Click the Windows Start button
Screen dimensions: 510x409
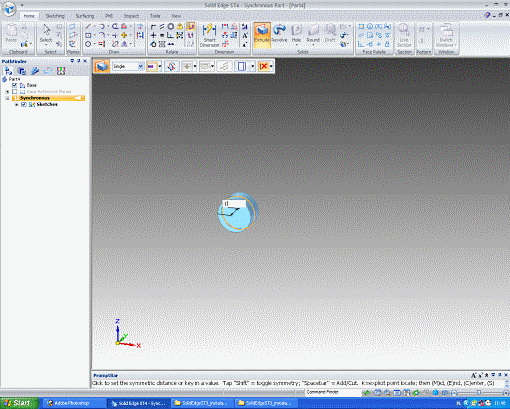(x=19, y=403)
